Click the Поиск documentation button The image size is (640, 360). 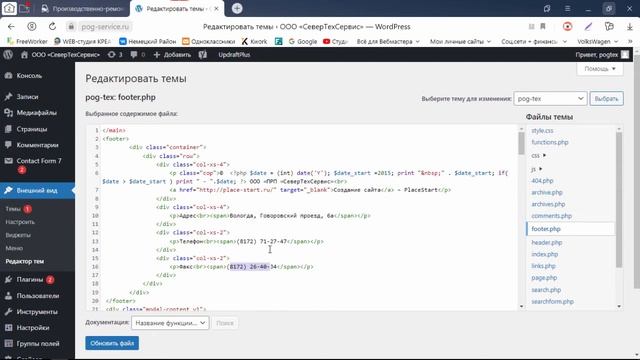(224, 323)
